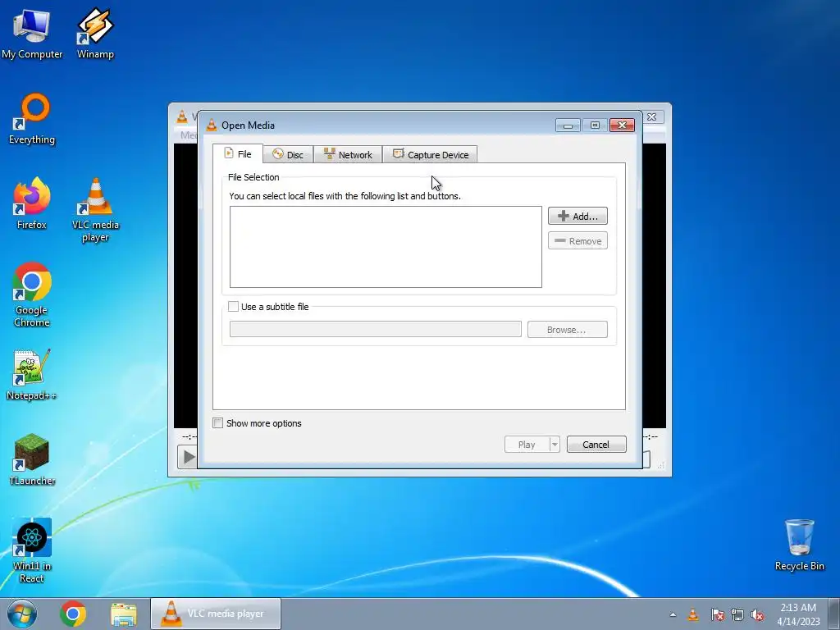Screen dimensions: 840x630
Task: Minimize the Open Media dialog
Action: (568, 126)
